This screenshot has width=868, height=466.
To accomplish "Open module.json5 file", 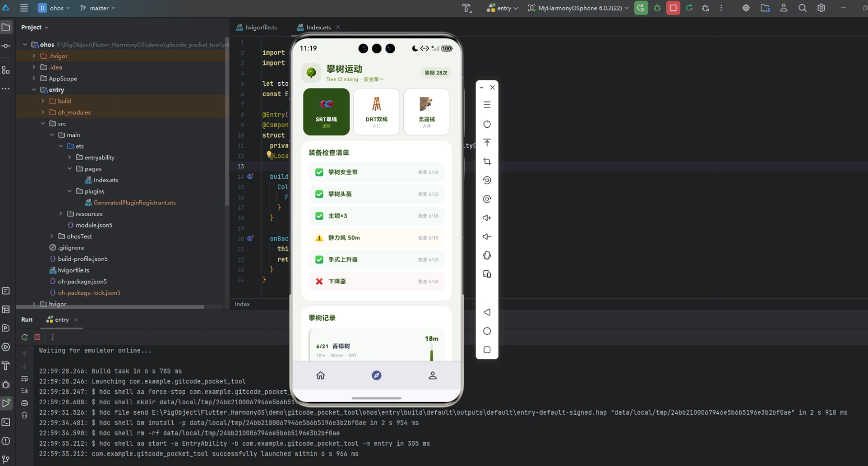I will click(89, 225).
